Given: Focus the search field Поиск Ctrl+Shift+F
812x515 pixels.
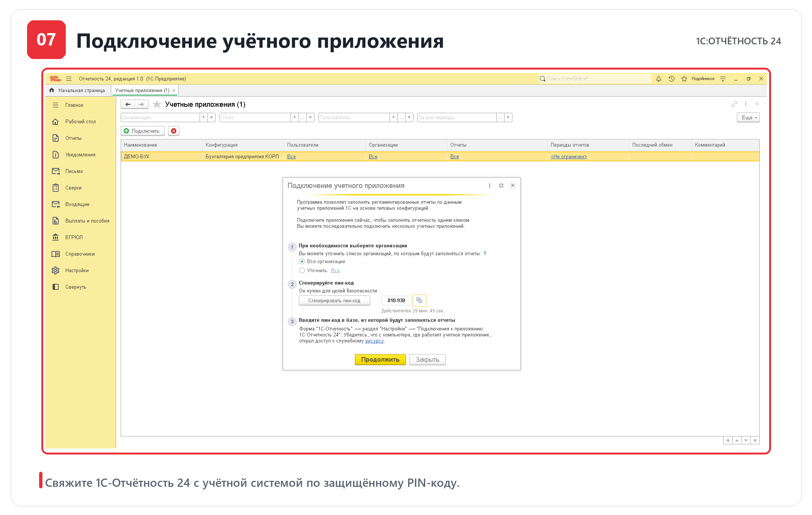Looking at the screenshot, I should point(595,79).
